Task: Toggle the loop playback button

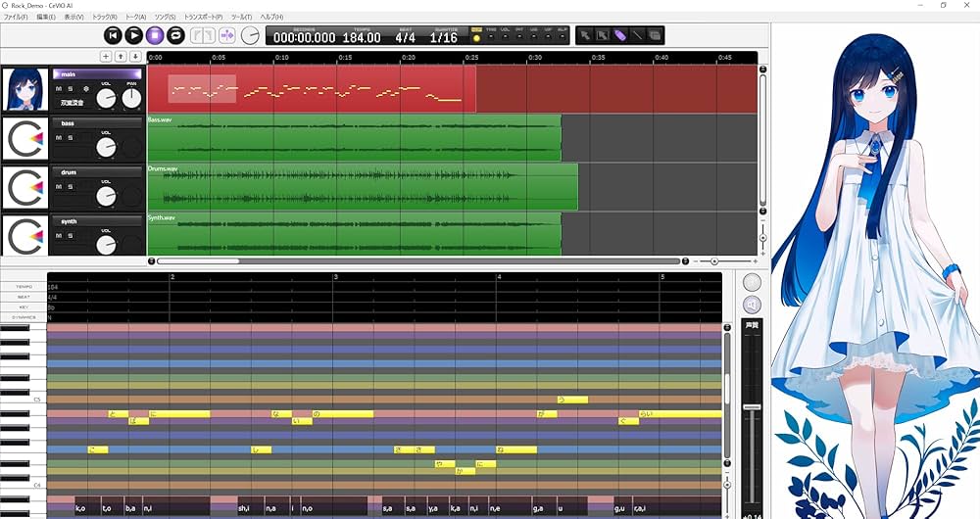Action: point(175,35)
